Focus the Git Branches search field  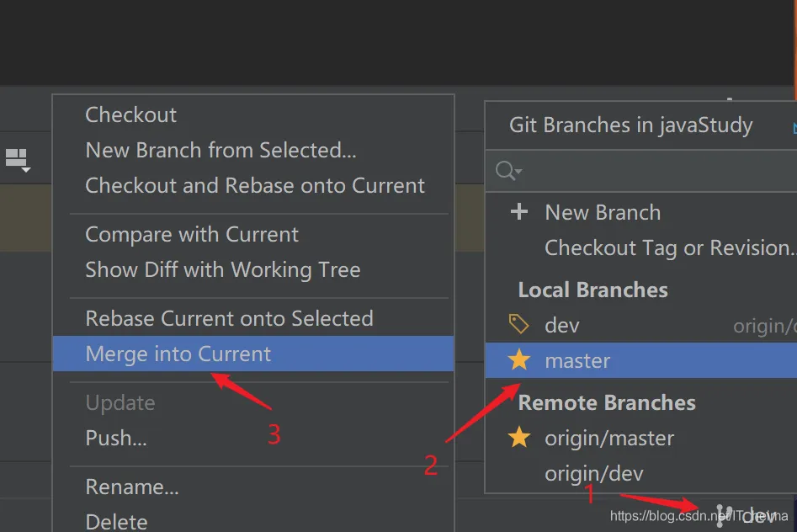coord(656,172)
